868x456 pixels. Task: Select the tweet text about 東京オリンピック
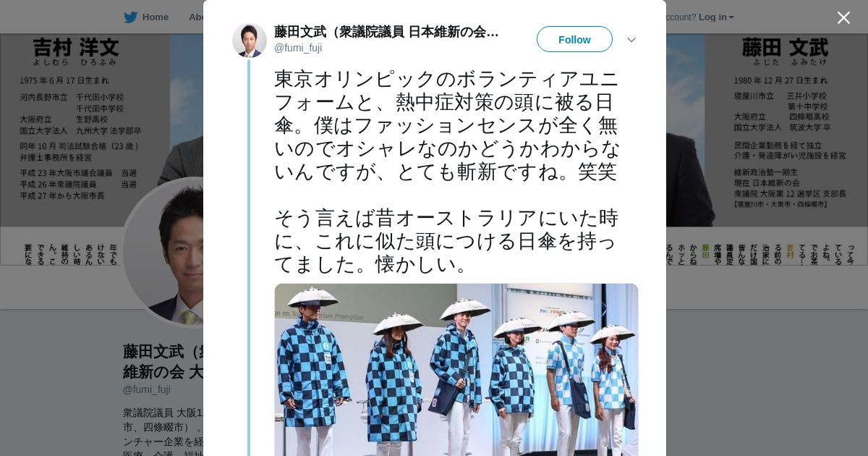click(447, 126)
